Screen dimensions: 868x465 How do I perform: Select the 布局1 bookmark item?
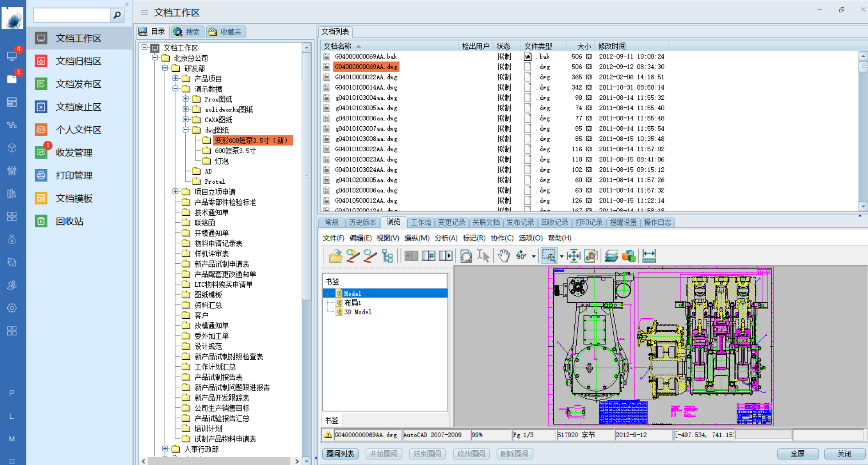pos(353,303)
